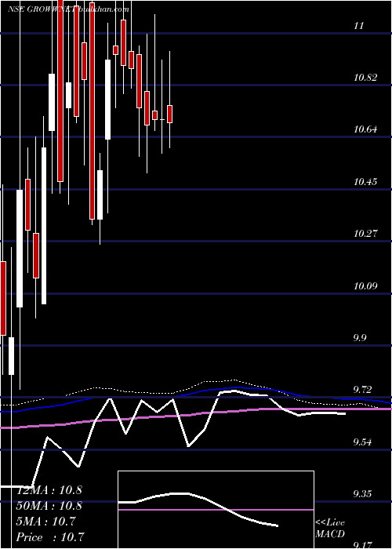The height and width of the screenshot is (549, 392).
Task: Click the 10.27 price axis label
Action: [366, 233]
